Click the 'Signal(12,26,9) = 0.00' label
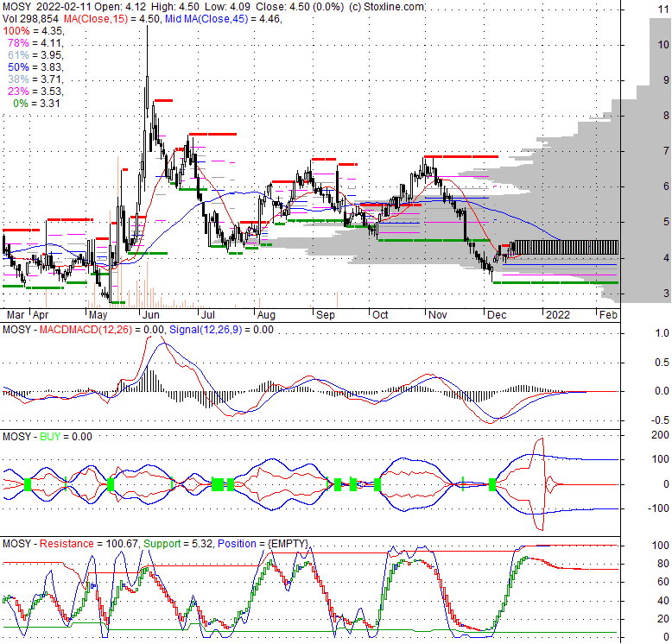Screen dimensions: 672x644 (x=221, y=330)
